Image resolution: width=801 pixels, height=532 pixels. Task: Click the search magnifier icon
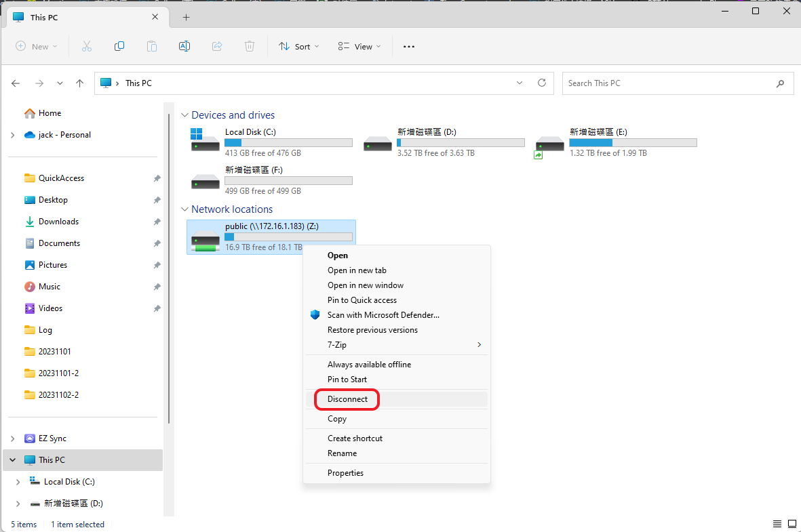click(780, 83)
